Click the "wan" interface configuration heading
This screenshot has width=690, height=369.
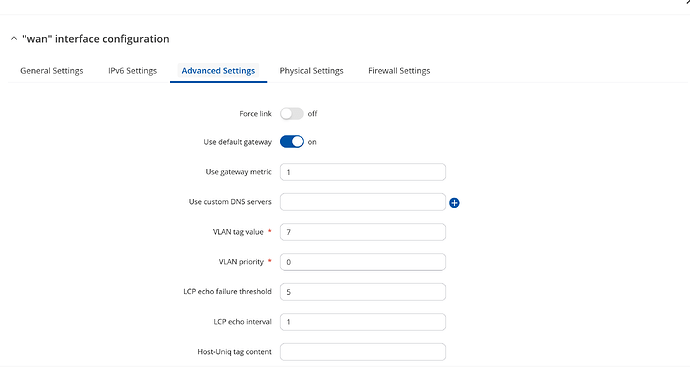[95, 39]
